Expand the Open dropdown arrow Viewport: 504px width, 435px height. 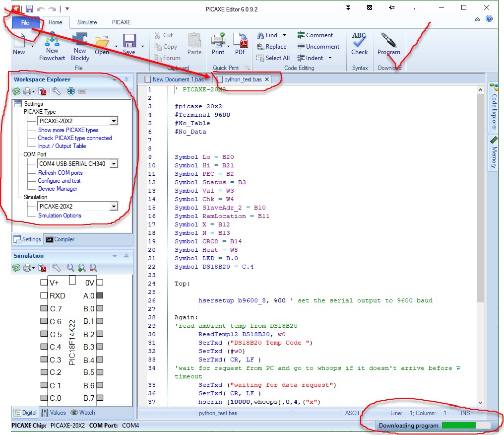117,46
